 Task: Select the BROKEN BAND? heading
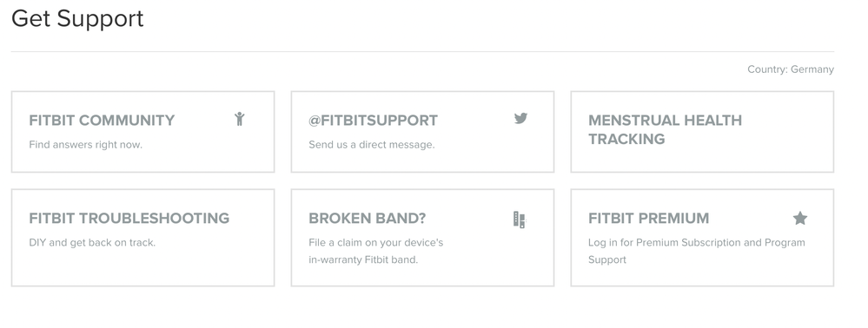click(367, 218)
